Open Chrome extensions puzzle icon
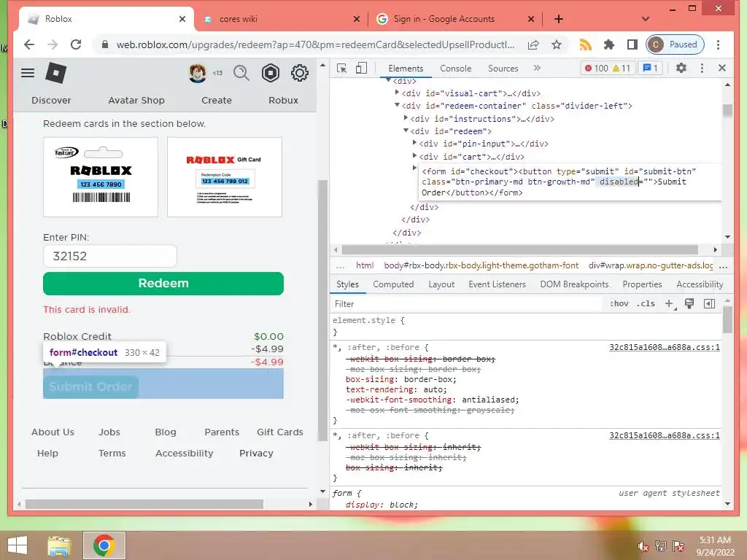This screenshot has width=747, height=560. (608, 44)
